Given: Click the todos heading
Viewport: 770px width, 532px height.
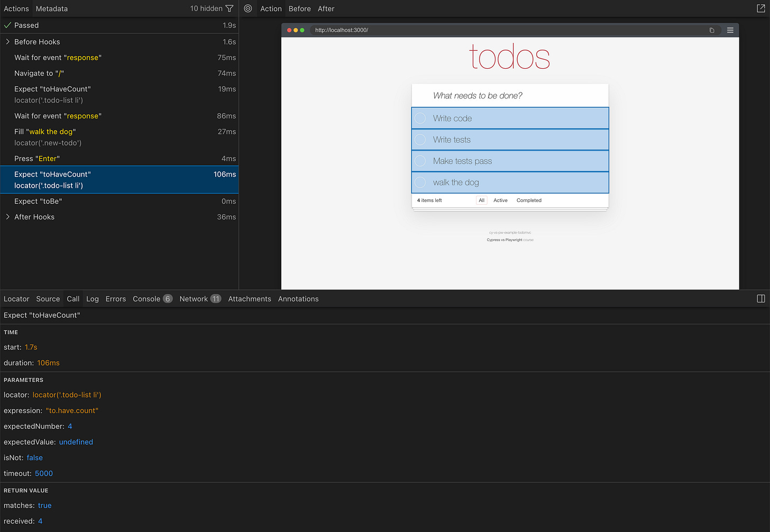Looking at the screenshot, I should [x=510, y=57].
